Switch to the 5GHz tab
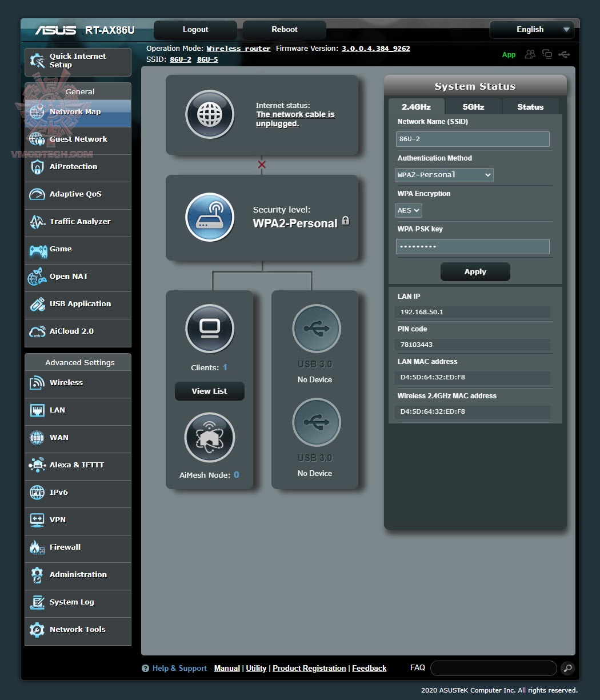 click(x=473, y=106)
